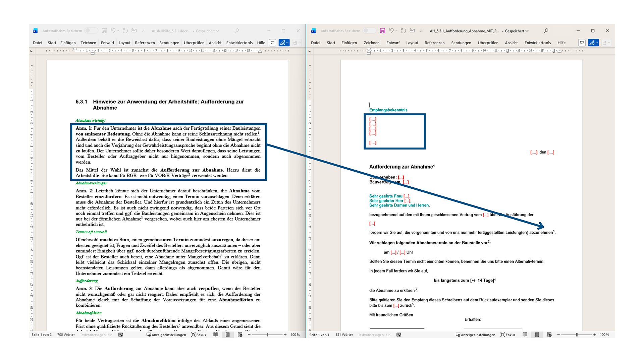Toggle AutoSave switch in left window

91,31
